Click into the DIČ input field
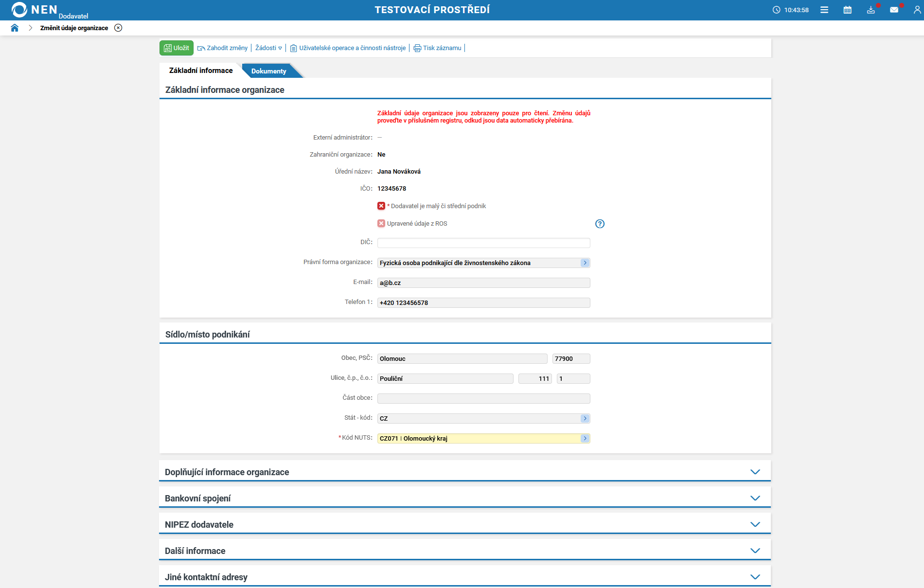924x588 pixels. [x=483, y=243]
